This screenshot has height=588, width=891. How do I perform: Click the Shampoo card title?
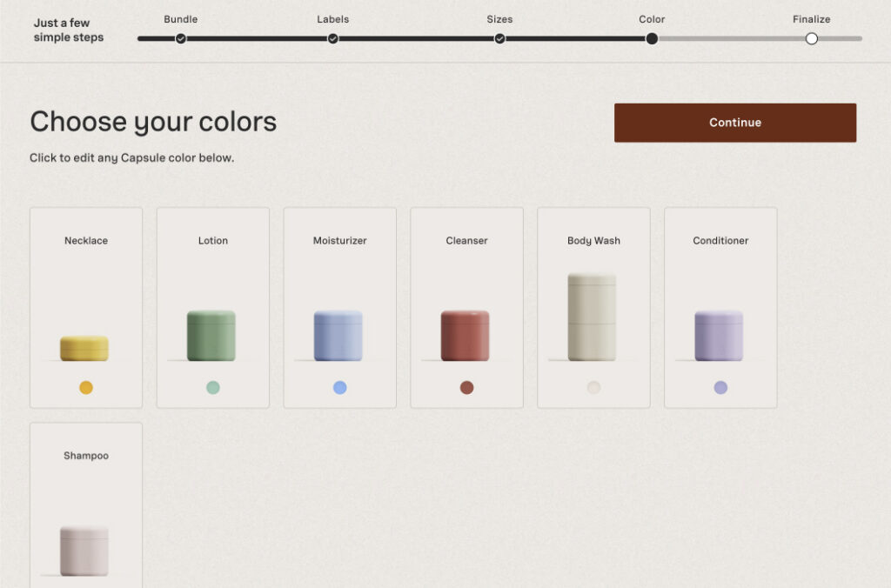pyautogui.click(x=86, y=456)
